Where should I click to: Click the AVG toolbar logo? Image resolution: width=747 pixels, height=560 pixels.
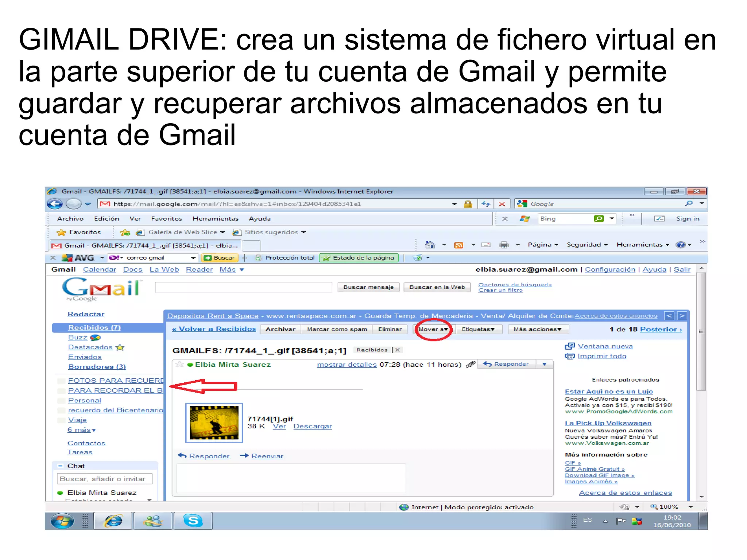click(x=78, y=258)
